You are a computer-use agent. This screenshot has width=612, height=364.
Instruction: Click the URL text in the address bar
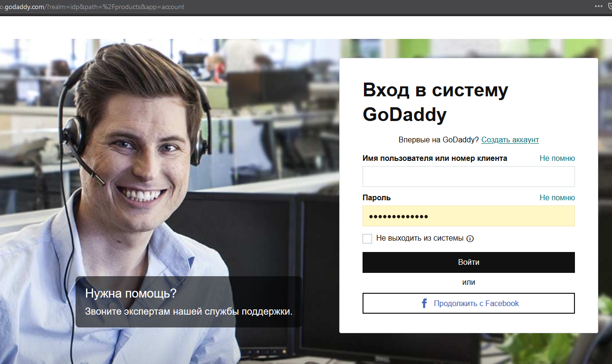pos(95,7)
